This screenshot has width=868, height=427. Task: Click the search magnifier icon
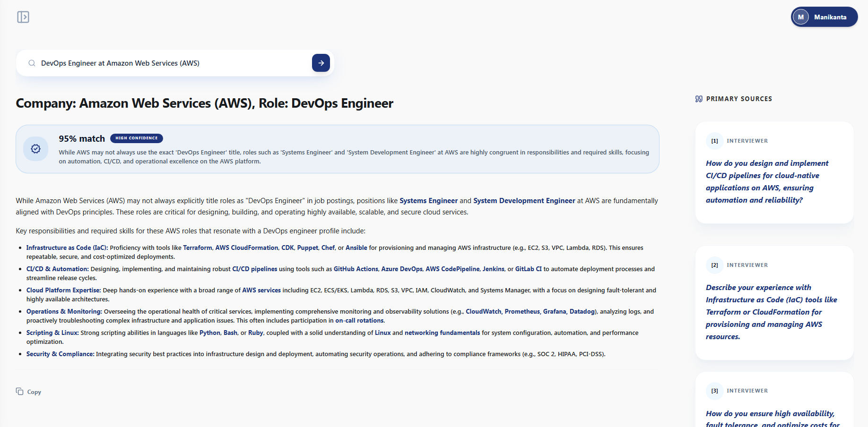(x=32, y=63)
